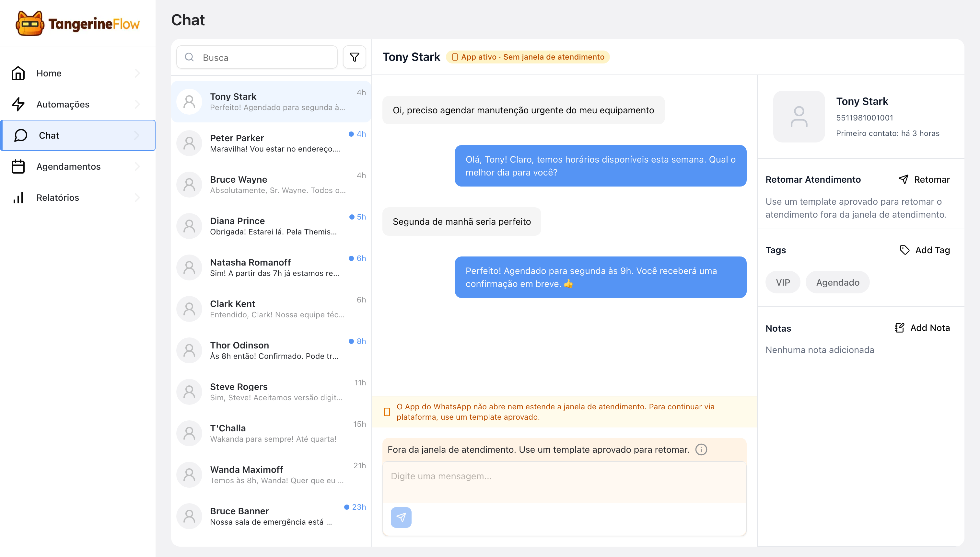Expand the Relatórios chevron
Screen dimensions: 980x557
coord(137,198)
